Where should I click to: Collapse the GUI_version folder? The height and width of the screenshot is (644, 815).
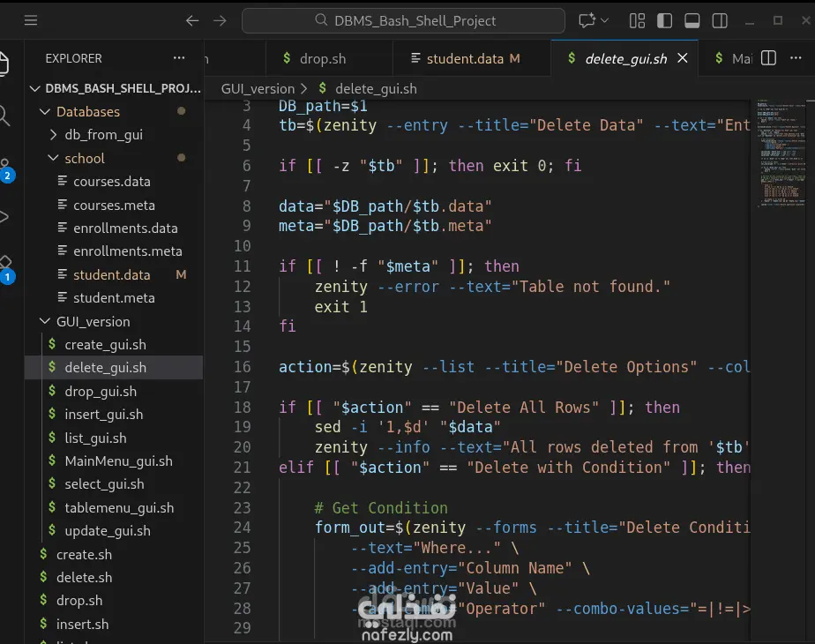point(93,322)
